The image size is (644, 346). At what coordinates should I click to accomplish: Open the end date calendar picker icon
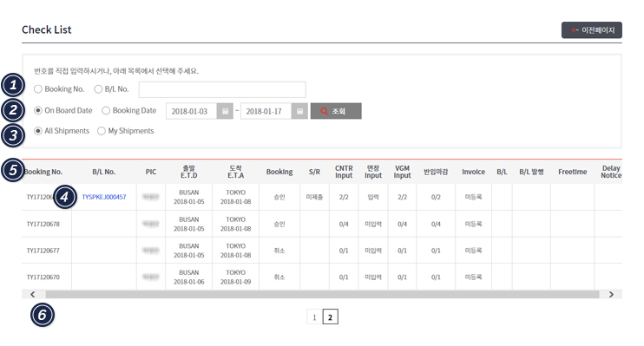[299, 111]
